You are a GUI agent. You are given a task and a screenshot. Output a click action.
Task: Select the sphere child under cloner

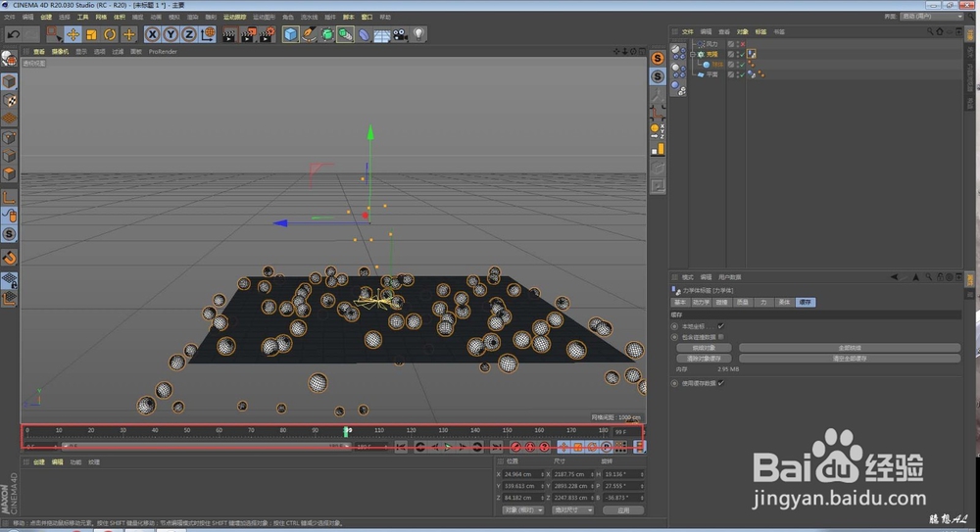(x=717, y=65)
